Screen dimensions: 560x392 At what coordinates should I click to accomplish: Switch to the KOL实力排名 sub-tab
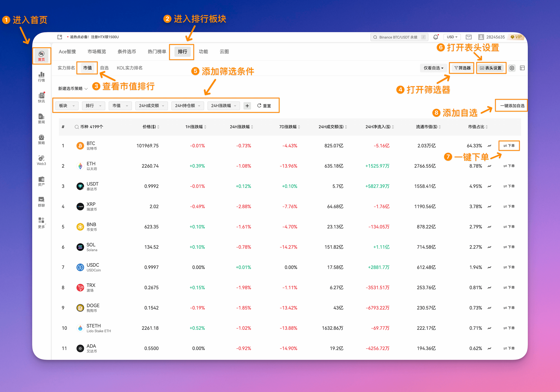coord(129,68)
